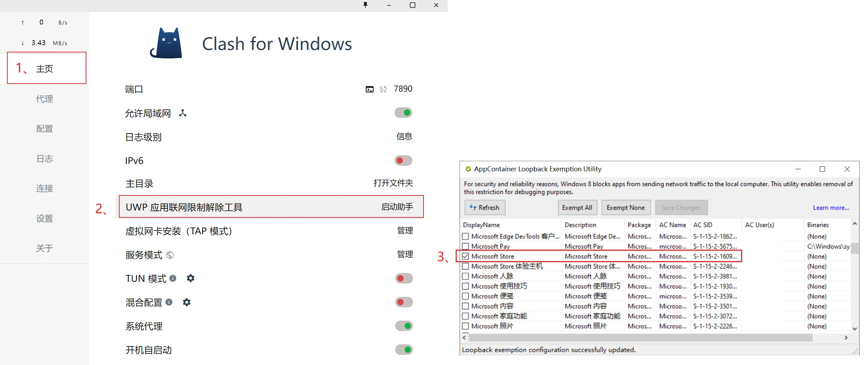The height and width of the screenshot is (365, 868).
Task: Click 启动助手 for UWP loopback tool
Action: point(397,207)
